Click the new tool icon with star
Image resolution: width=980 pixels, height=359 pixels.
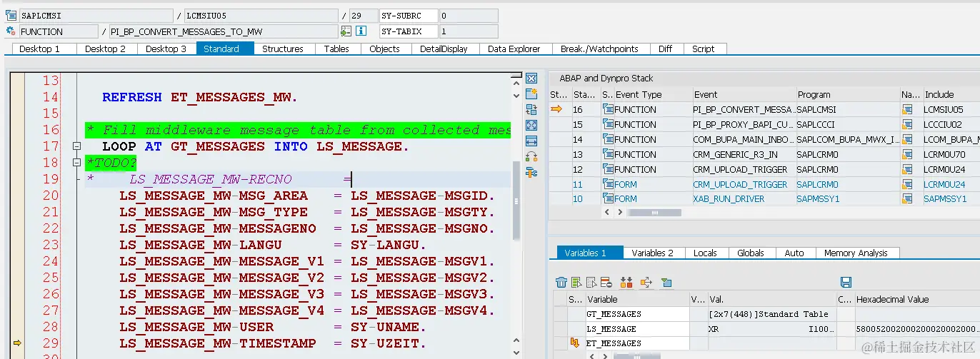click(531, 94)
